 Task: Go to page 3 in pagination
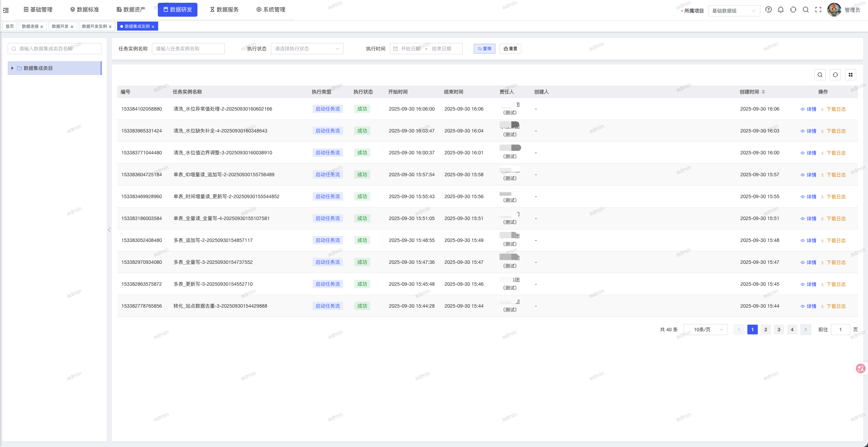[779, 330]
